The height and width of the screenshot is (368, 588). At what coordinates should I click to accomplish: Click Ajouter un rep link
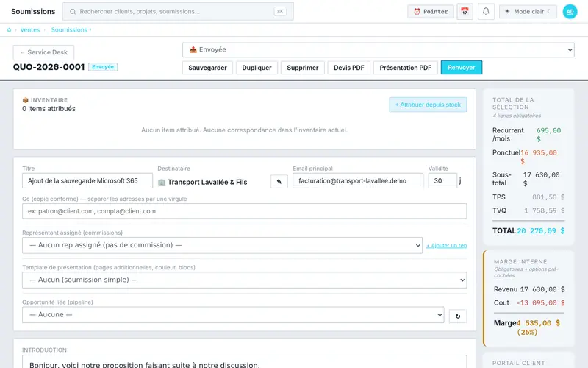click(447, 246)
